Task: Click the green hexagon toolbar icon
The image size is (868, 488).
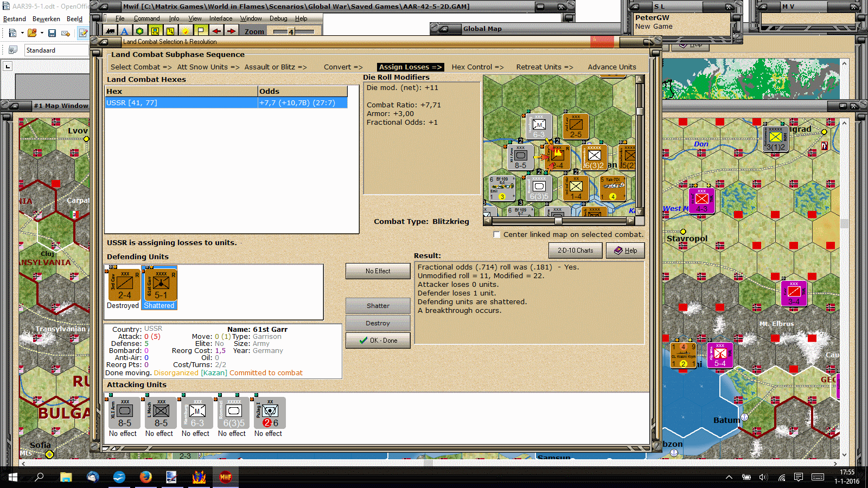Action: tap(140, 31)
